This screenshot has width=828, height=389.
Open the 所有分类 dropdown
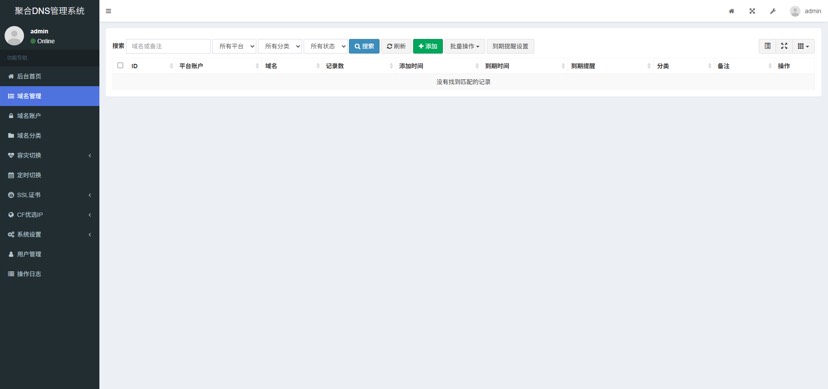pos(280,46)
